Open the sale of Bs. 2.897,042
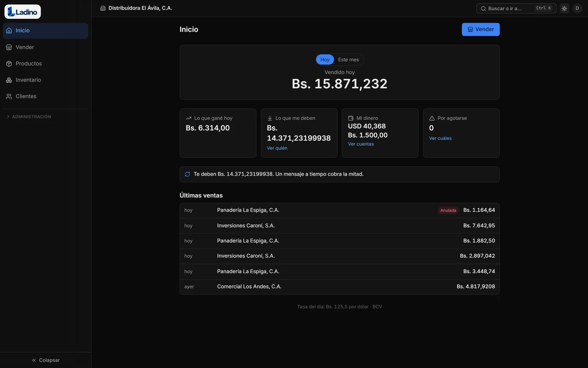Image resolution: width=588 pixels, height=368 pixels. click(x=340, y=256)
